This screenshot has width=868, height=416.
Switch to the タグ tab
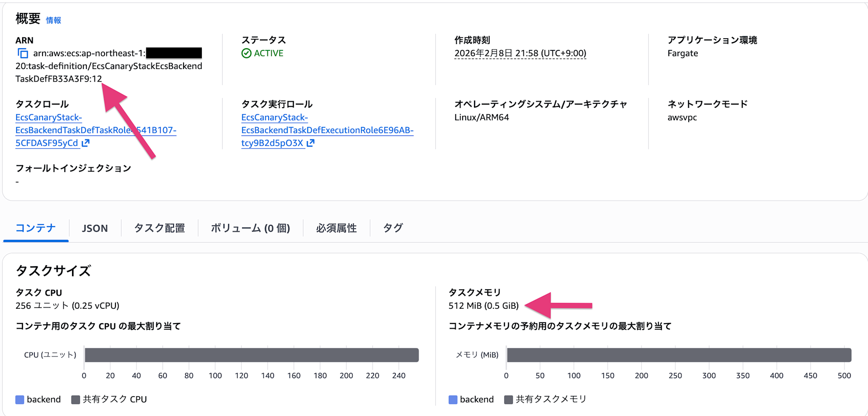point(392,228)
